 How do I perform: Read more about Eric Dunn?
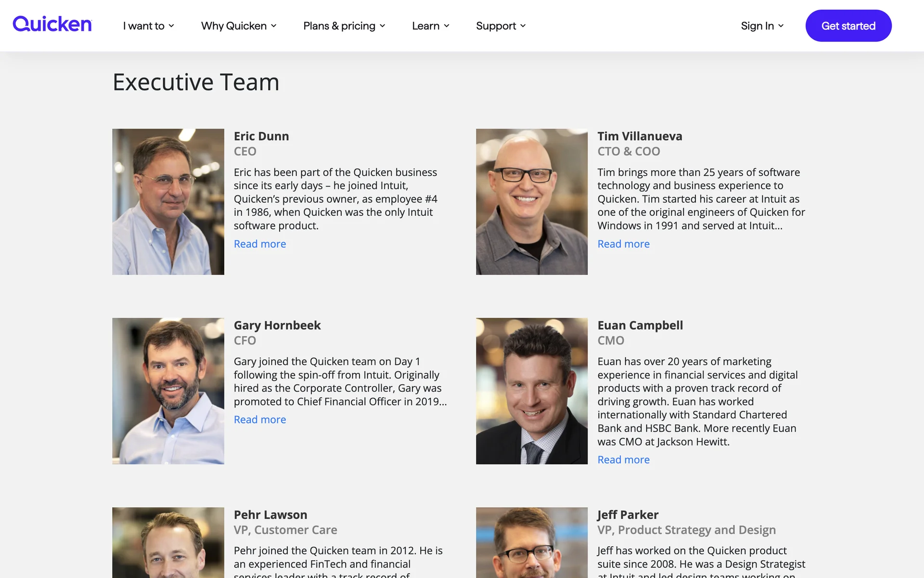click(260, 244)
